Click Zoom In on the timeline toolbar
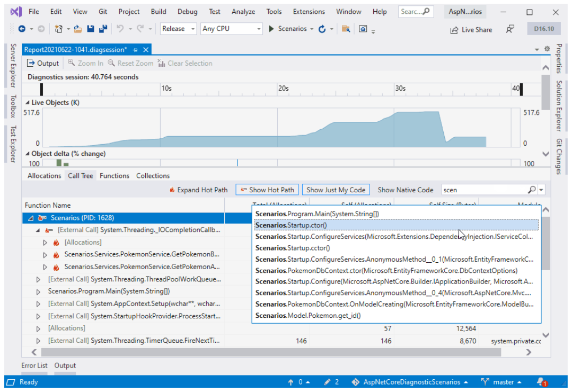 pyautogui.click(x=85, y=63)
